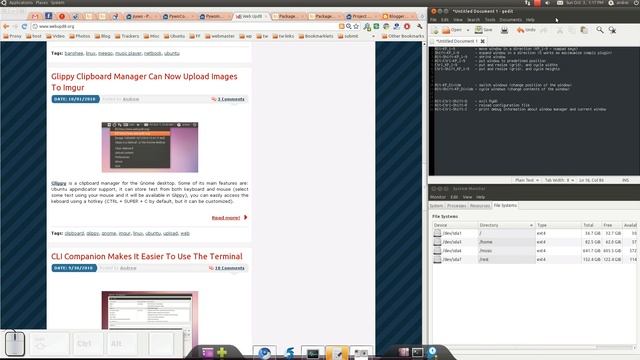The height and width of the screenshot is (360, 640).
Task: Open the CLI Companion article title
Action: pyautogui.click(x=147, y=256)
